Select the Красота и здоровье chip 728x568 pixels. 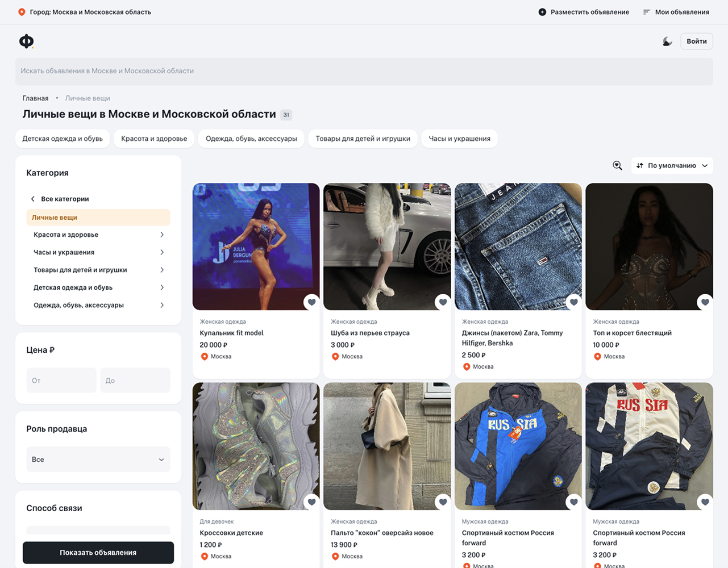(154, 139)
